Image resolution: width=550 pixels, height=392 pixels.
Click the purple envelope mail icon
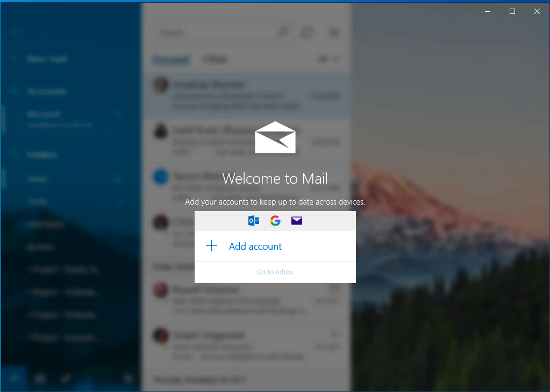tap(297, 221)
